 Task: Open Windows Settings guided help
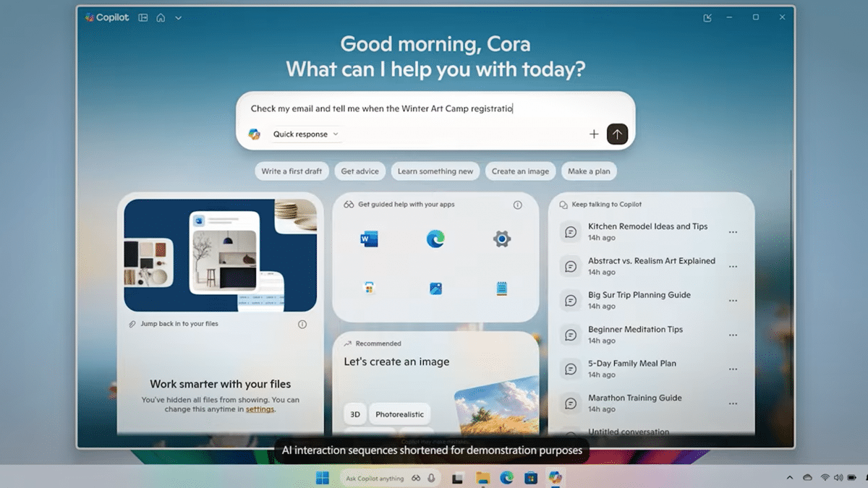point(503,239)
